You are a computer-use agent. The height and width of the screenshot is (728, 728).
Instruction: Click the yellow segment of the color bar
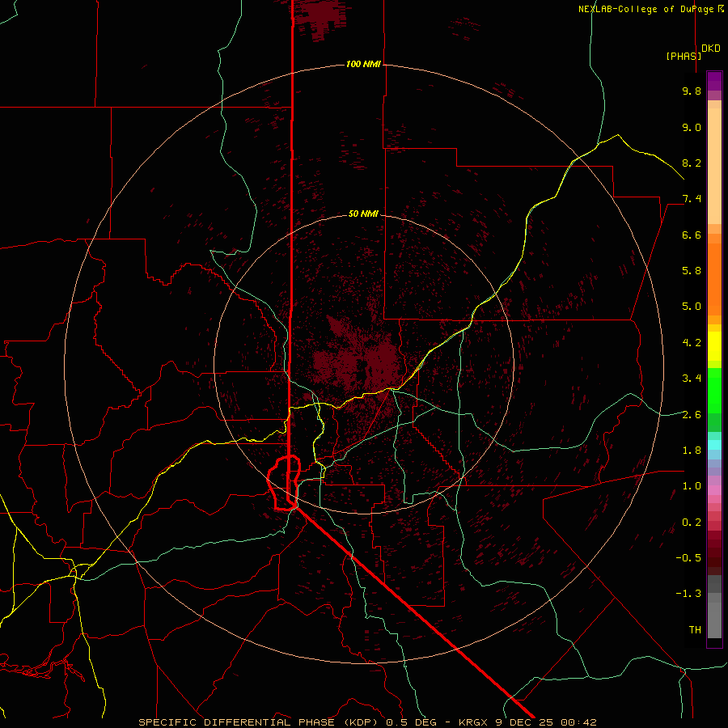tap(714, 346)
